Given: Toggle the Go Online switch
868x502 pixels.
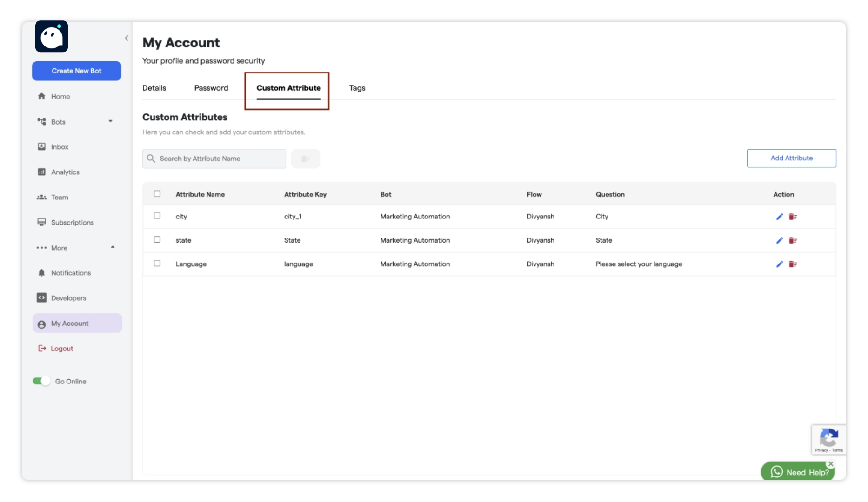Looking at the screenshot, I should click(x=40, y=381).
